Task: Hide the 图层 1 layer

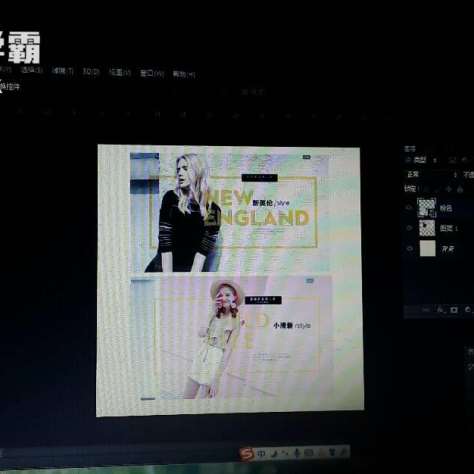Action: tap(410, 228)
